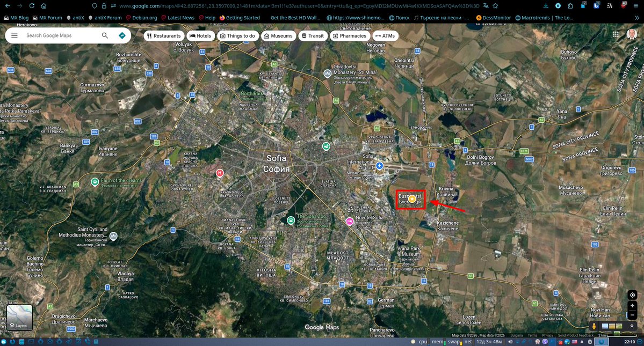Viewport: 644px width, 346px height.
Task: Select the Novotel Sofia hotel pin
Action: pyautogui.click(x=350, y=222)
